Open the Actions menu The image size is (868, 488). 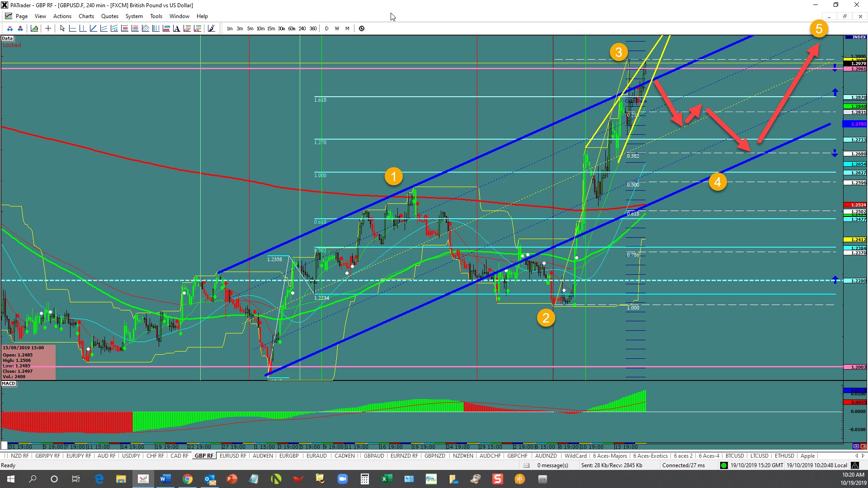(x=62, y=16)
